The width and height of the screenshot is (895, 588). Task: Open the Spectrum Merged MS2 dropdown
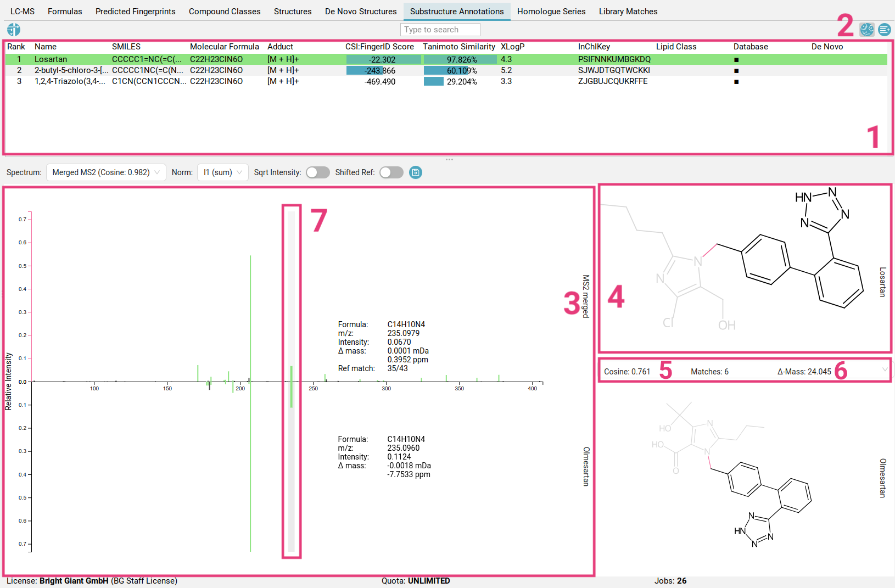pos(106,172)
